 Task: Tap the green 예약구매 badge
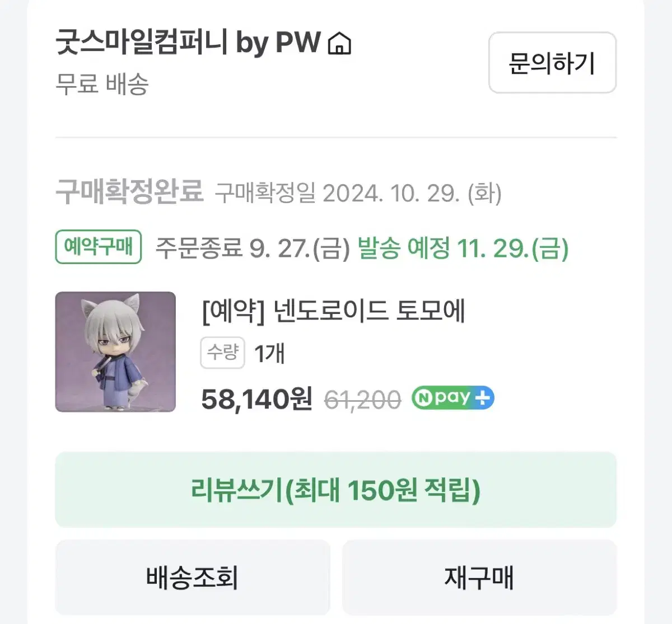[x=98, y=247]
